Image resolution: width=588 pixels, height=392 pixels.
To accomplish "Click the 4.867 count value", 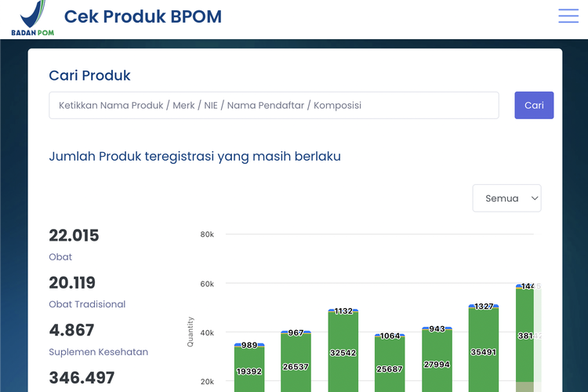I will tap(71, 330).
